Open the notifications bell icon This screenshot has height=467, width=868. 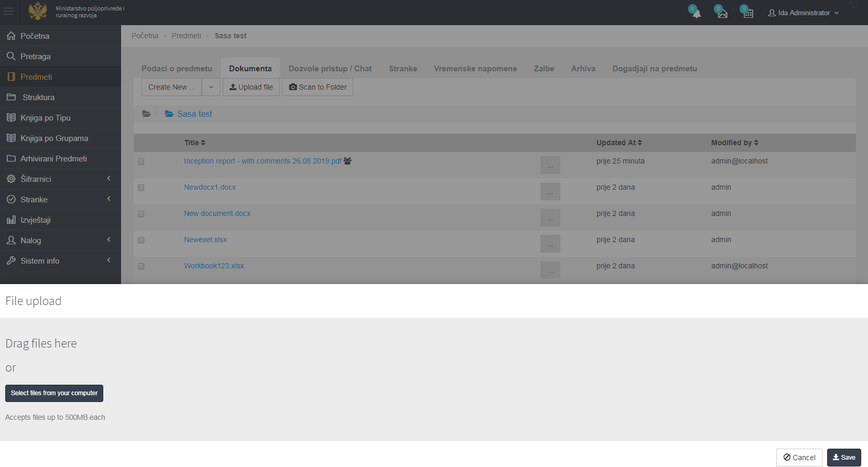696,13
